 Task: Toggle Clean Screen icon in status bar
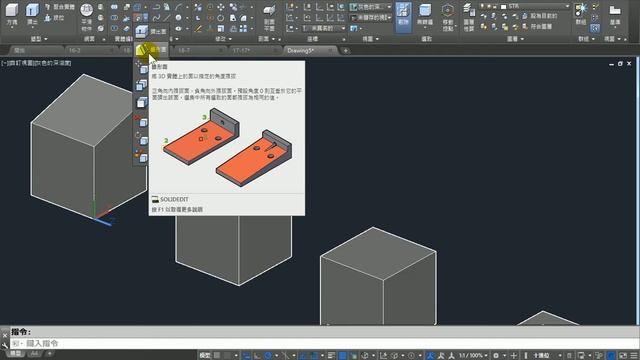pos(623,356)
